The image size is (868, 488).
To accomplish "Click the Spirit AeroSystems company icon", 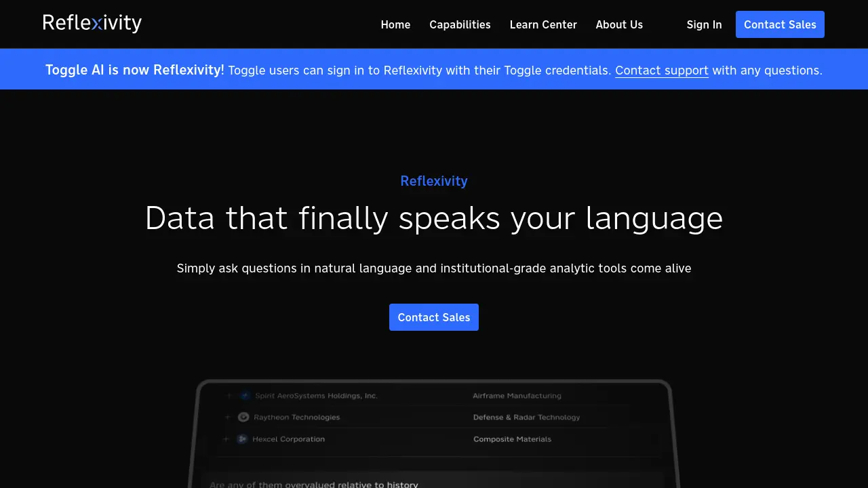I will [x=245, y=396].
